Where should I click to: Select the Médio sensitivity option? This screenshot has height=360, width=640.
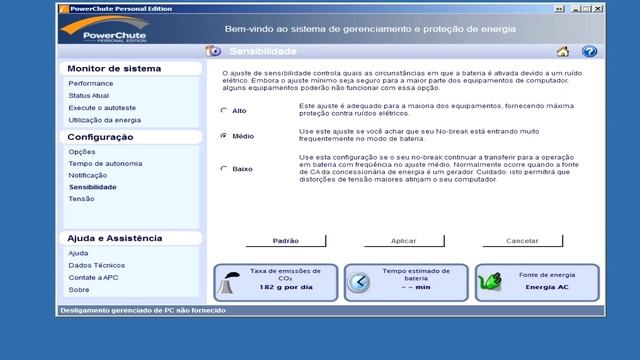(224, 136)
